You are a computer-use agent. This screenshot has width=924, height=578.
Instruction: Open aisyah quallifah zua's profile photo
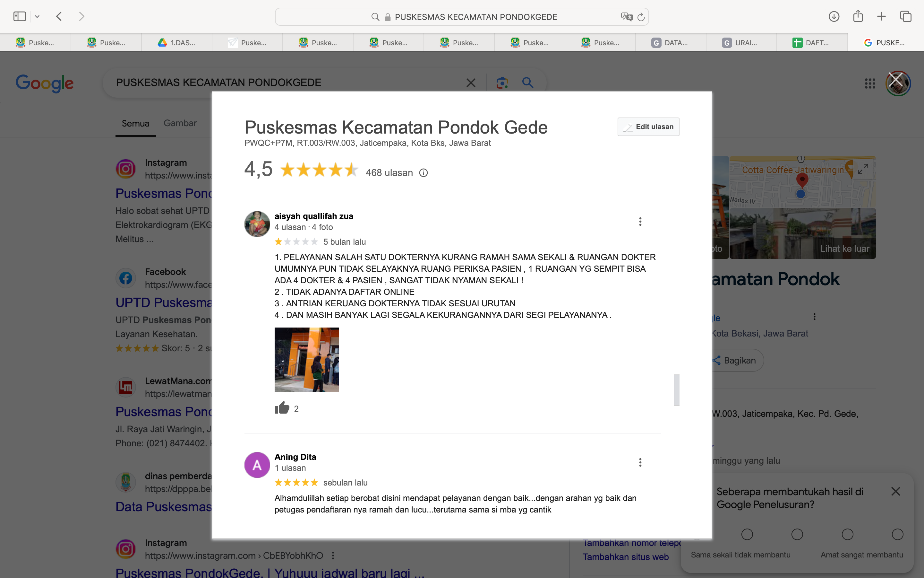[x=257, y=224]
